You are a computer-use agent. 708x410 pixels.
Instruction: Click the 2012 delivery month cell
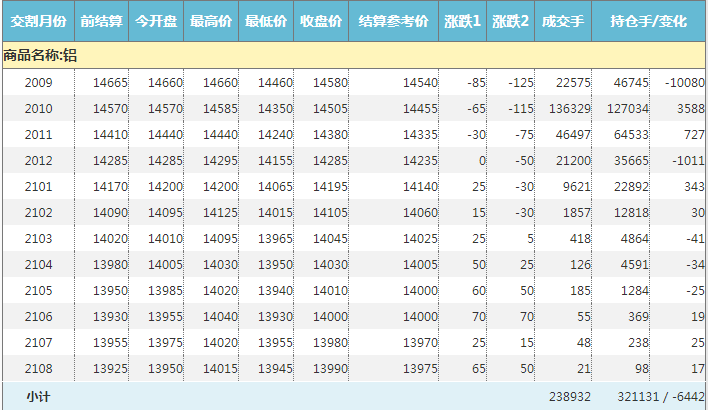point(38,160)
